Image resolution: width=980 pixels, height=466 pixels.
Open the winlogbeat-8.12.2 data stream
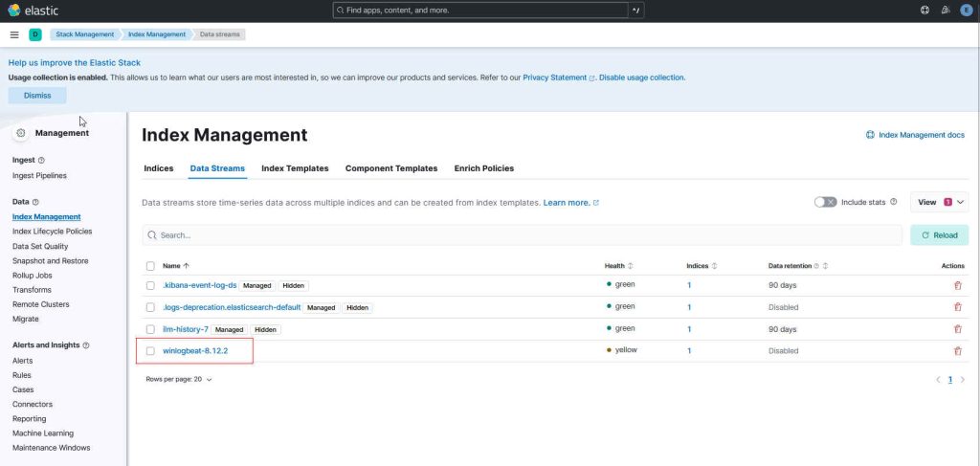pos(195,351)
